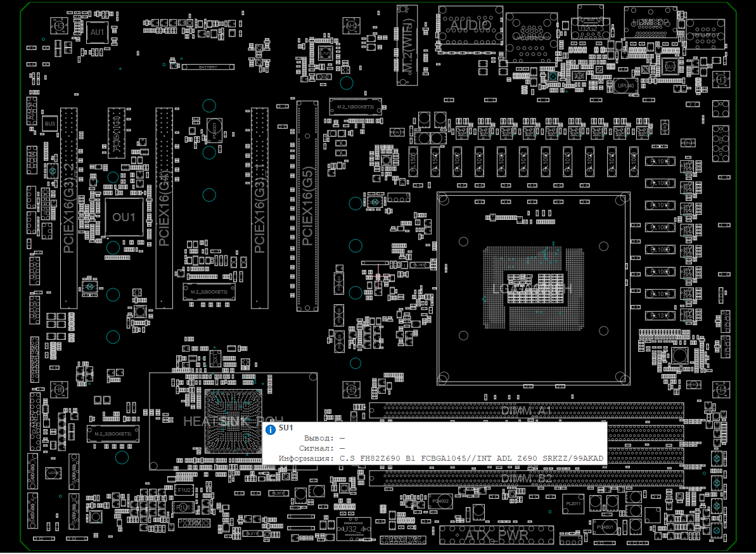Click the H4 mounting hole
The width and height of the screenshot is (756, 554).
(721, 389)
